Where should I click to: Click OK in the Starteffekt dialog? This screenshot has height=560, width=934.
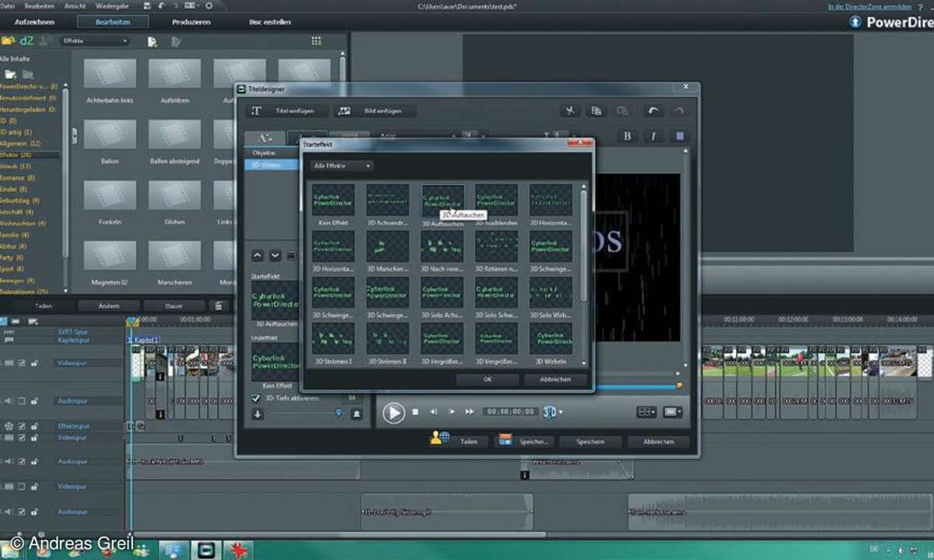[x=487, y=380]
